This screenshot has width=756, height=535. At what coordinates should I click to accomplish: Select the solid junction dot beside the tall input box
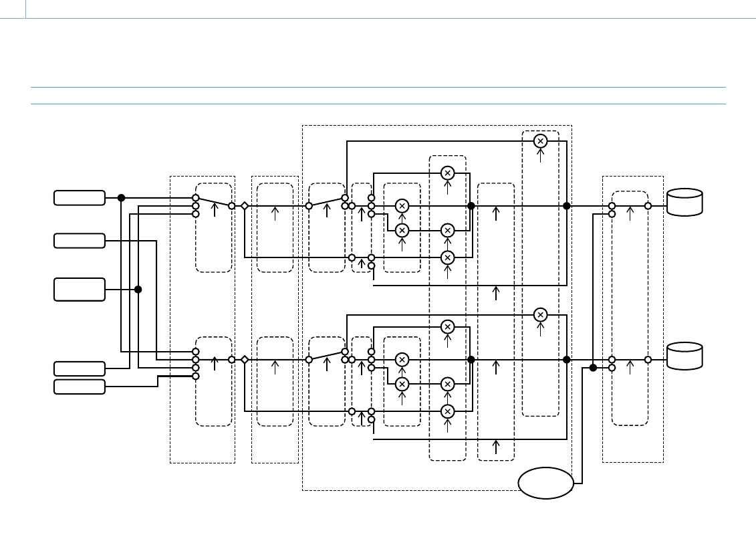click(x=138, y=290)
